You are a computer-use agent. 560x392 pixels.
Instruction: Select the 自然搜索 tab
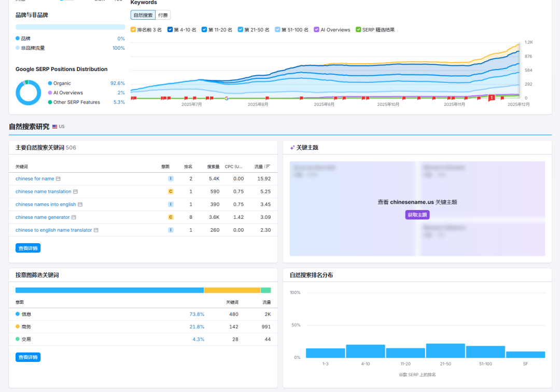[143, 15]
